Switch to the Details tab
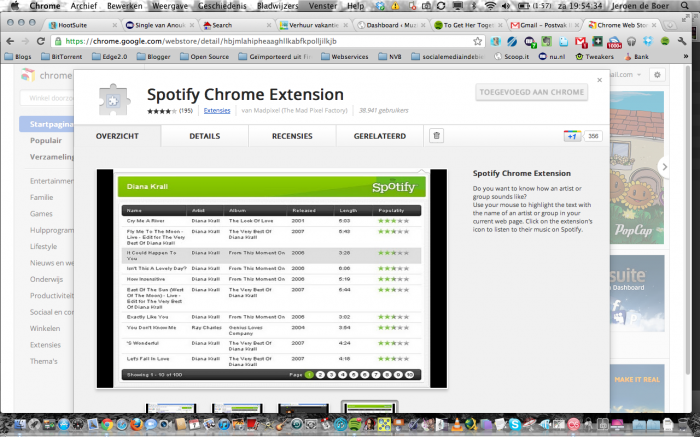The width and height of the screenshot is (700, 437). tap(204, 136)
